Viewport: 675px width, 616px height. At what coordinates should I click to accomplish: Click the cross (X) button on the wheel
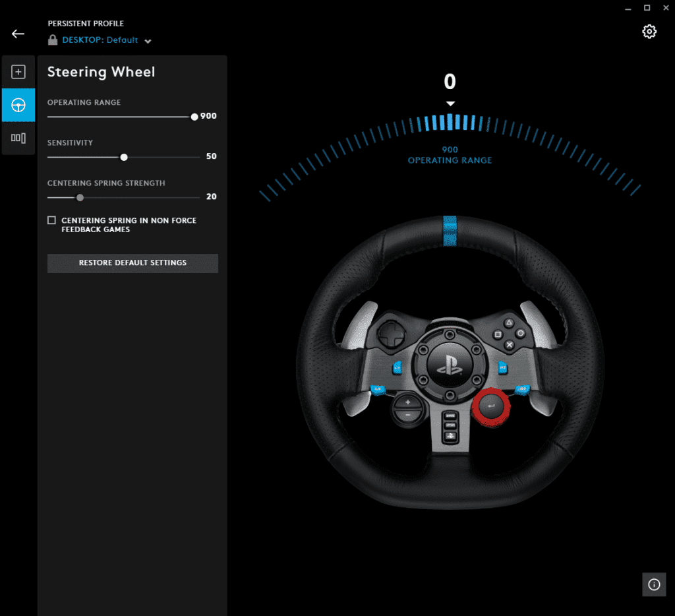tap(510, 345)
